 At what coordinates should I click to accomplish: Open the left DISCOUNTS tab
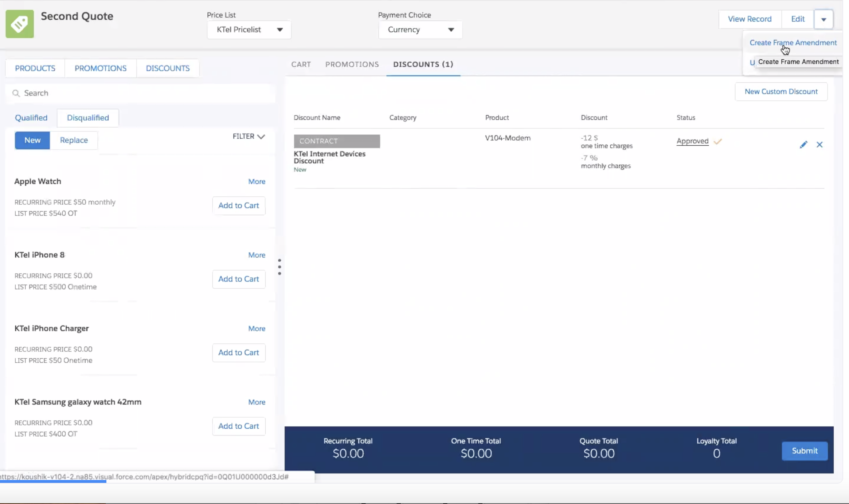pos(168,68)
